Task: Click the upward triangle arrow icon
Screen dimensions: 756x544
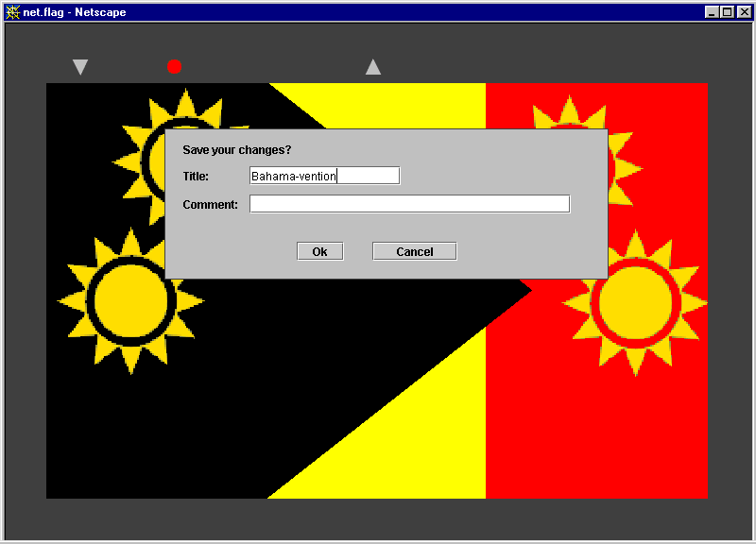Action: point(373,67)
